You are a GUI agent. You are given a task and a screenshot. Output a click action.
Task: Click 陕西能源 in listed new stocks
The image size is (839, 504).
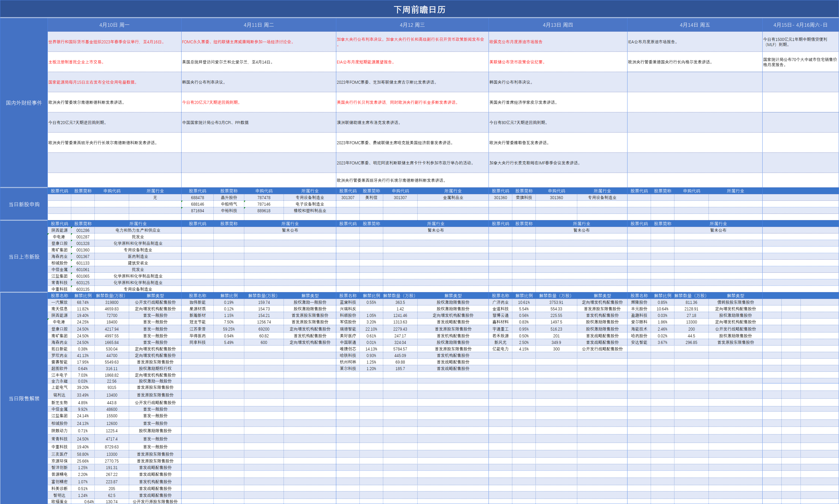point(59,230)
